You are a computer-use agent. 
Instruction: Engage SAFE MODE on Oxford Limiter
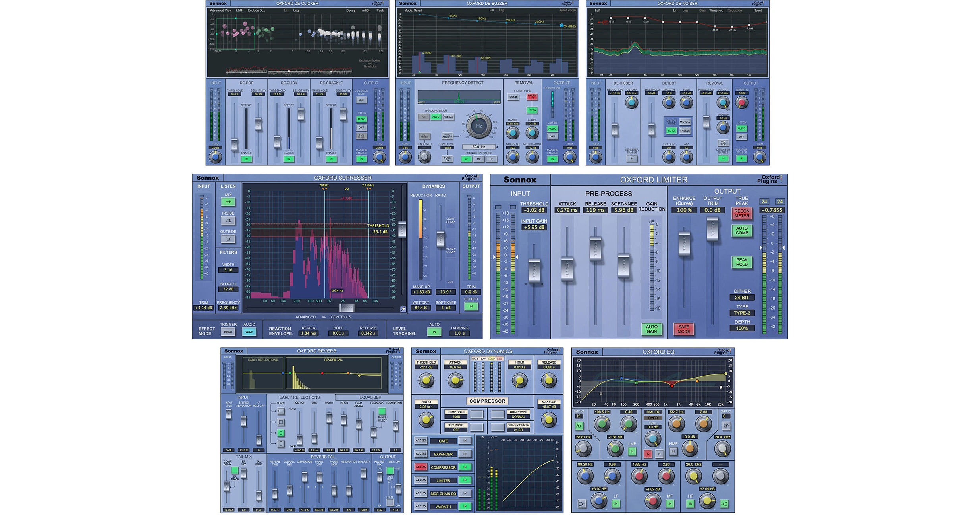[x=684, y=329]
